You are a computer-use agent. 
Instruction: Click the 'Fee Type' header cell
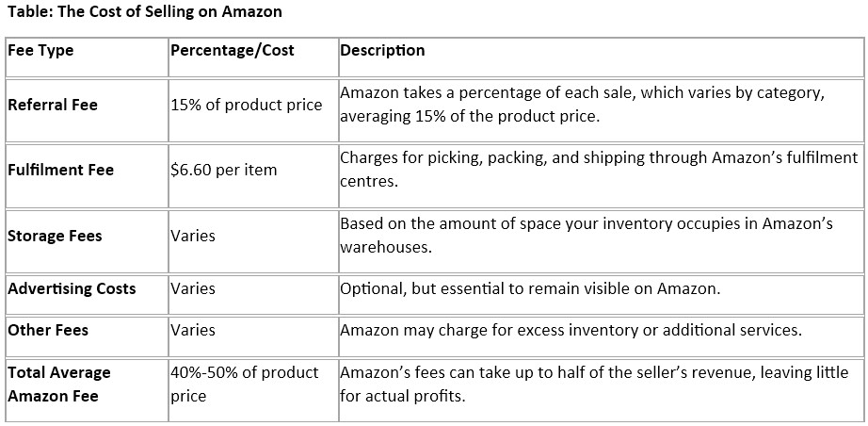[x=40, y=51]
